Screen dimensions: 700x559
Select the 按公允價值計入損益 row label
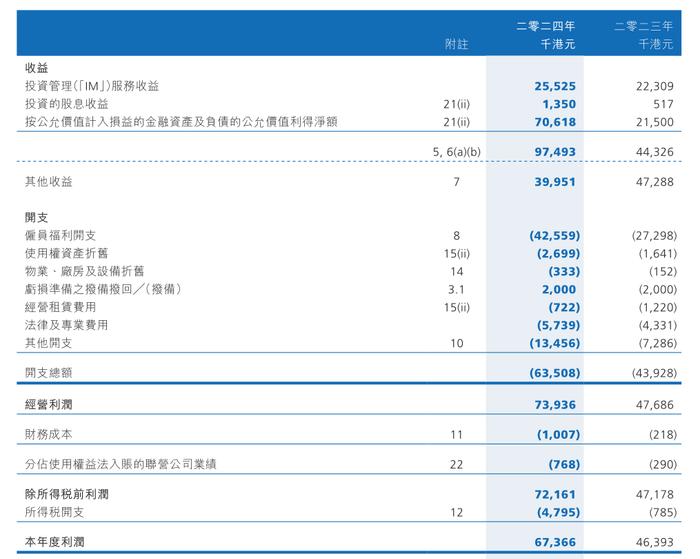(181, 121)
